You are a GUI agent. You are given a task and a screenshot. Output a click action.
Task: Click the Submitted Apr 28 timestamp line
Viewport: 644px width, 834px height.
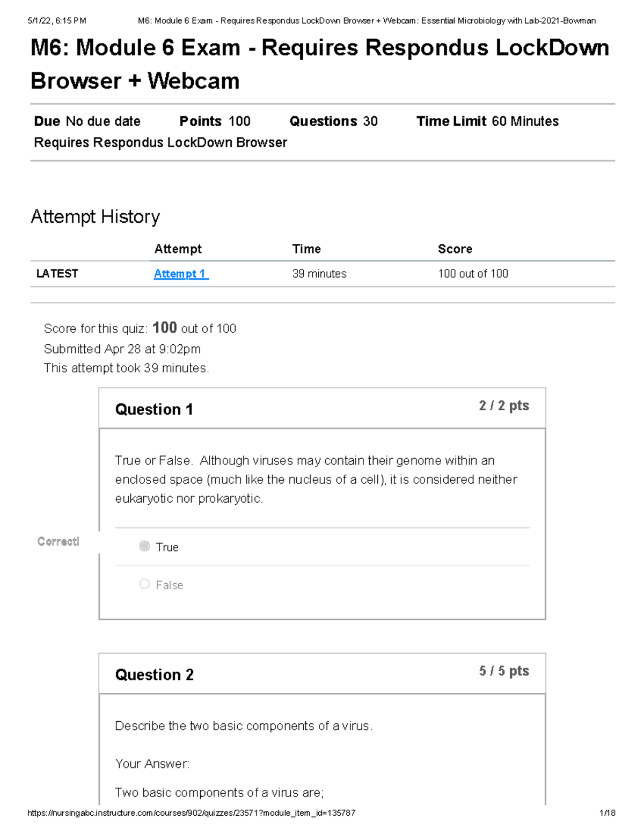(x=122, y=349)
